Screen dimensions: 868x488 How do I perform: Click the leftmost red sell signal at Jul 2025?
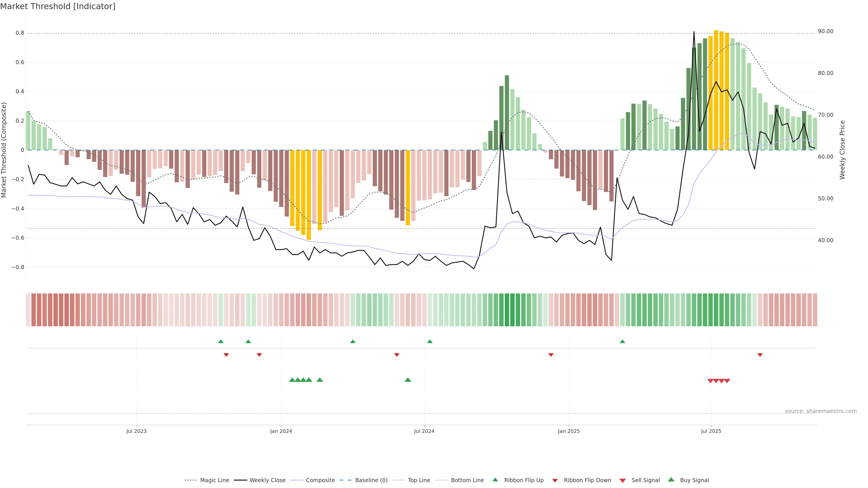tap(710, 381)
